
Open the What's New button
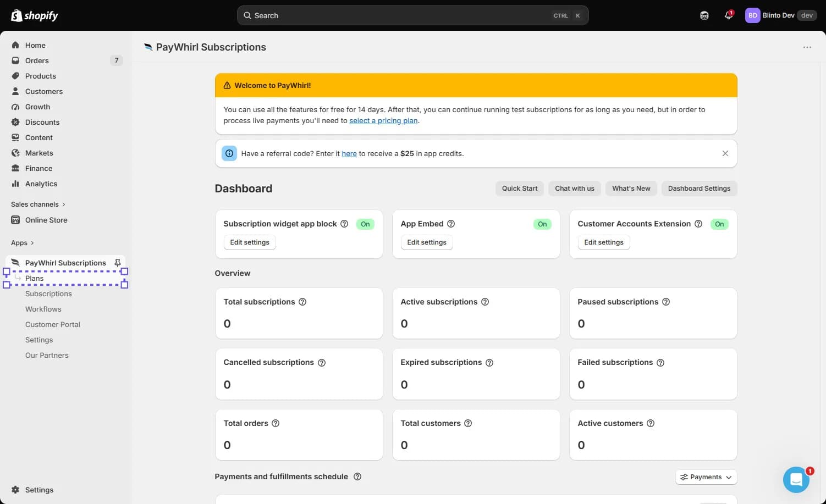click(x=631, y=189)
